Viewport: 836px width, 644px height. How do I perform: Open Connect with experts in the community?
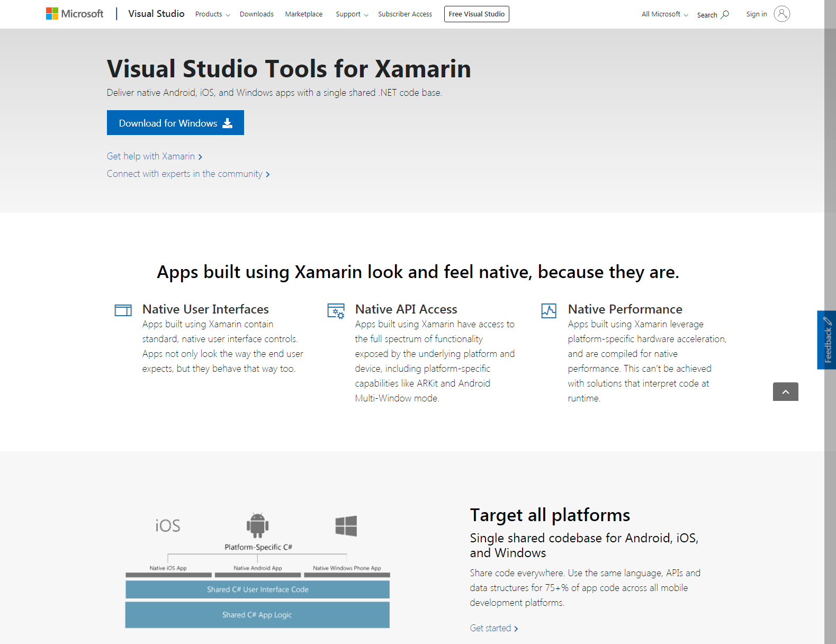(x=188, y=174)
